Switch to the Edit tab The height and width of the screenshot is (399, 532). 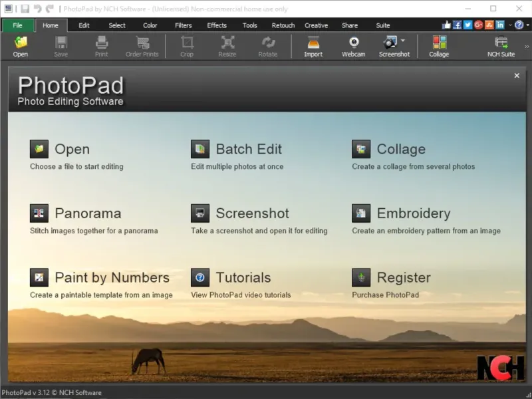[x=84, y=25]
